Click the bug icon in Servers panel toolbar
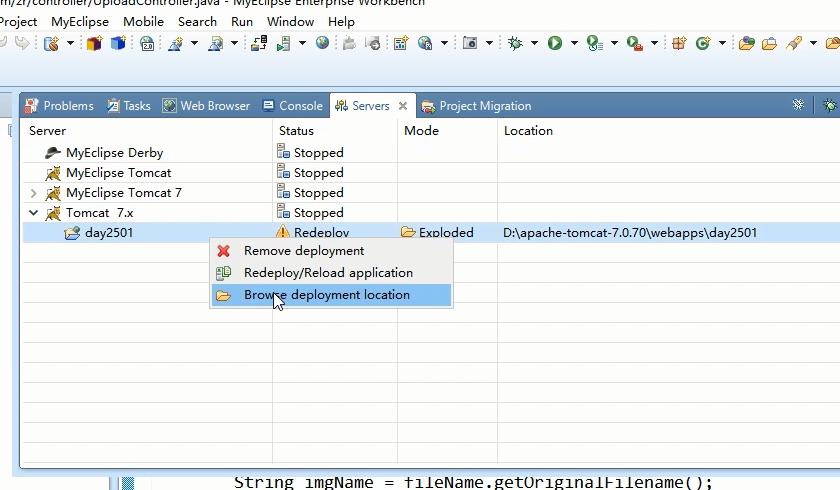840x490 pixels. [x=830, y=105]
